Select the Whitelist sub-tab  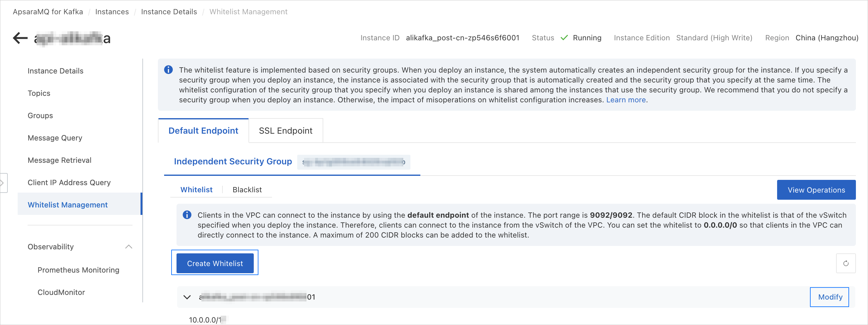coord(196,189)
